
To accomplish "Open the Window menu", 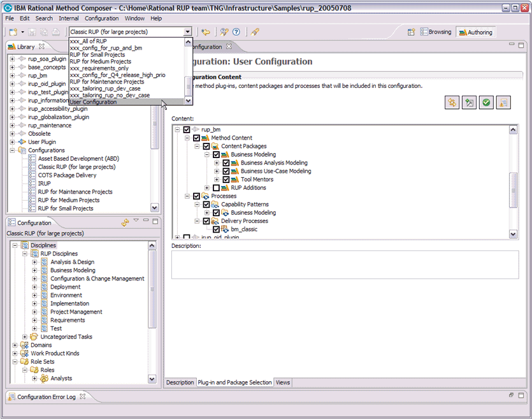I will pyautogui.click(x=134, y=18).
